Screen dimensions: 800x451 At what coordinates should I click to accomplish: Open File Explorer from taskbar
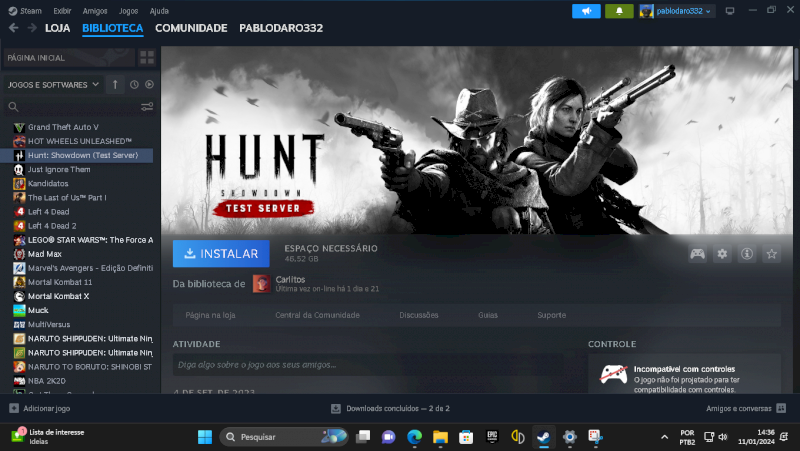[440, 437]
